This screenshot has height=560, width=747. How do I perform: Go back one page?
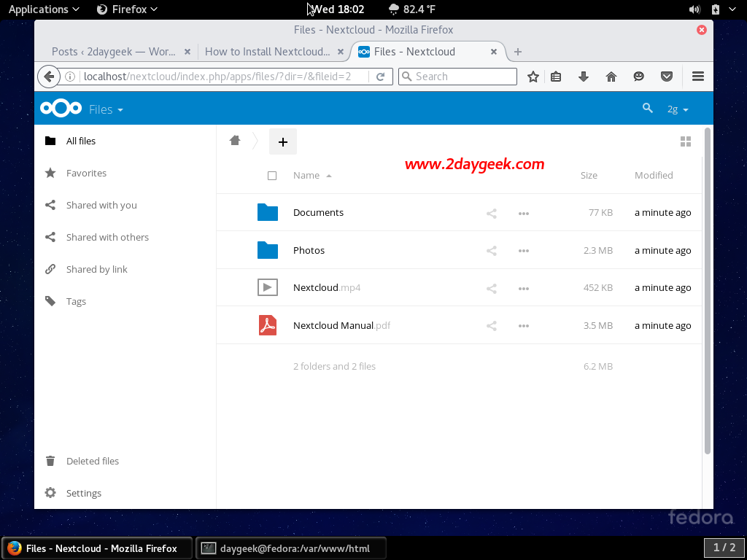click(x=49, y=76)
